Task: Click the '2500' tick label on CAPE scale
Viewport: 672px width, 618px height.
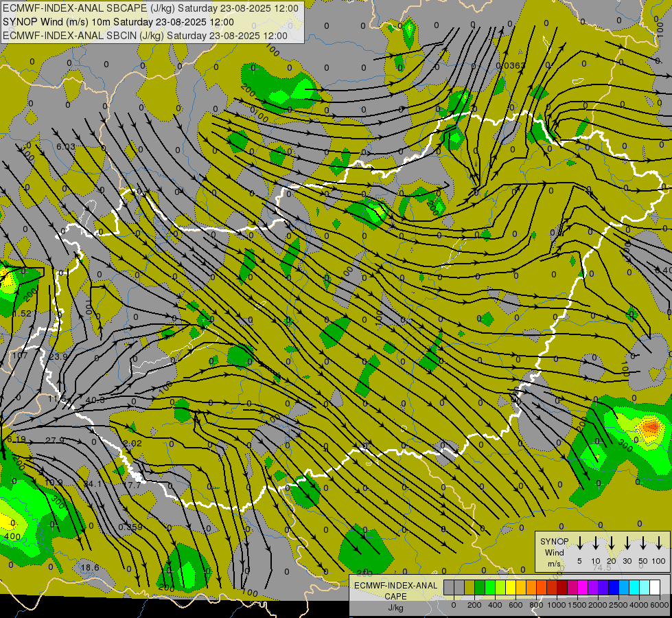Action: pyautogui.click(x=618, y=605)
